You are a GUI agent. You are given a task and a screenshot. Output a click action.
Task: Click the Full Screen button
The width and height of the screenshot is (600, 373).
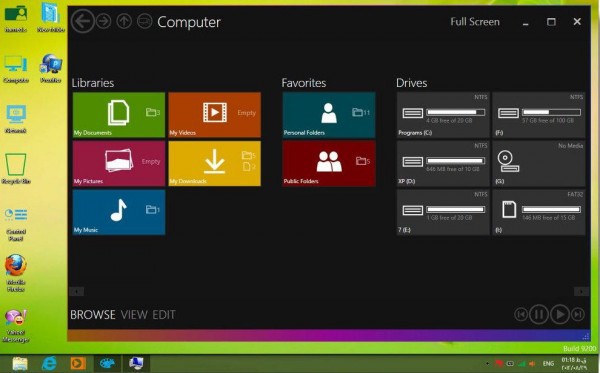[475, 22]
